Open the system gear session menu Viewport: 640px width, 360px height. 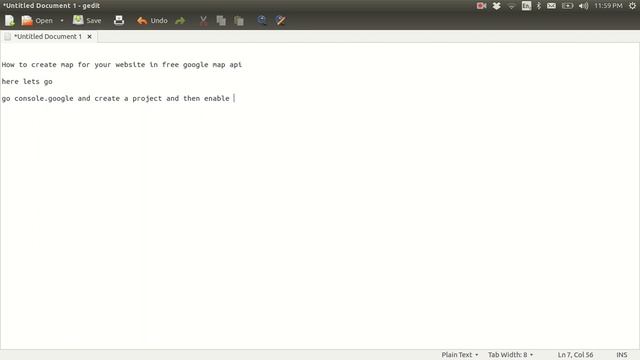(632, 6)
